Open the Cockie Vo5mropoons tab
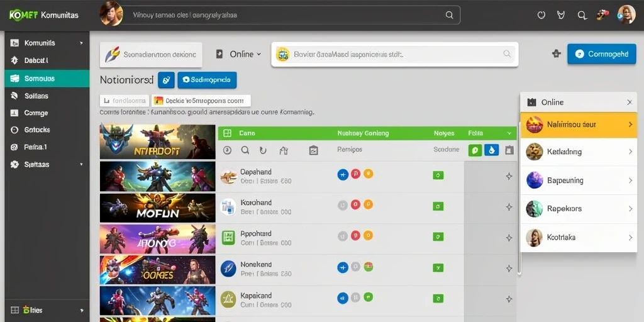The height and width of the screenshot is (322, 644). coord(201,101)
